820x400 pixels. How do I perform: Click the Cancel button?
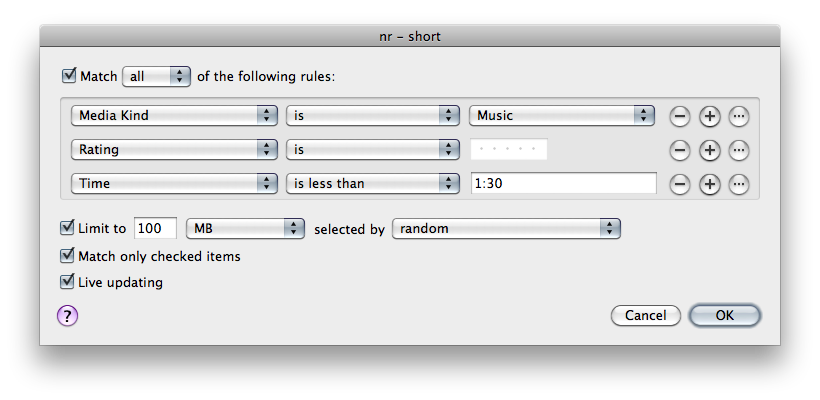click(x=646, y=315)
